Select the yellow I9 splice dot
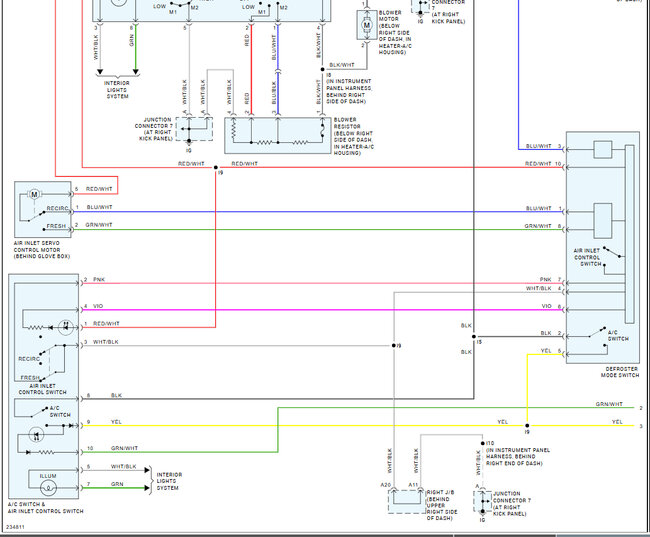 coord(527,425)
